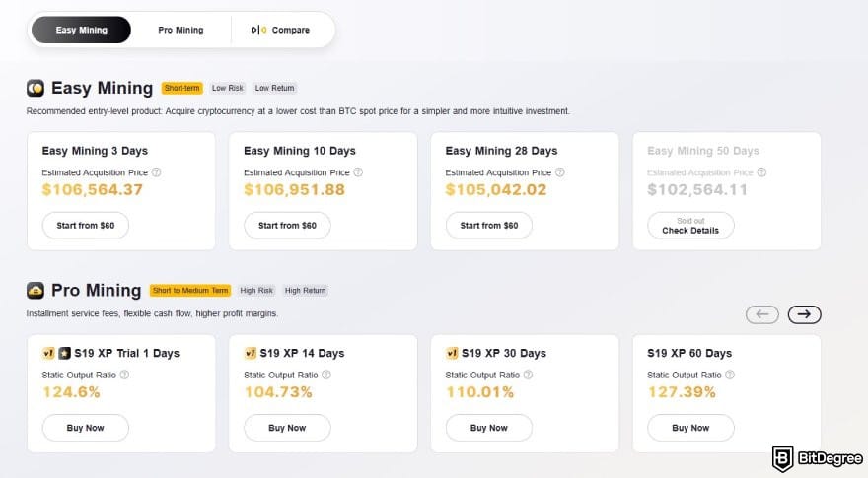Go to next Pro Mining products with right arrow
Image resolution: width=868 pixels, height=478 pixels.
(805, 314)
